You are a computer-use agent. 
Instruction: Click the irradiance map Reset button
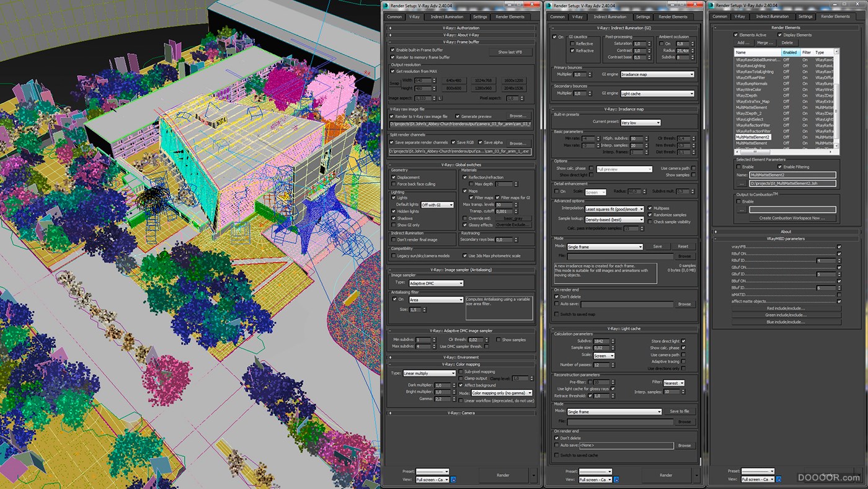click(683, 246)
